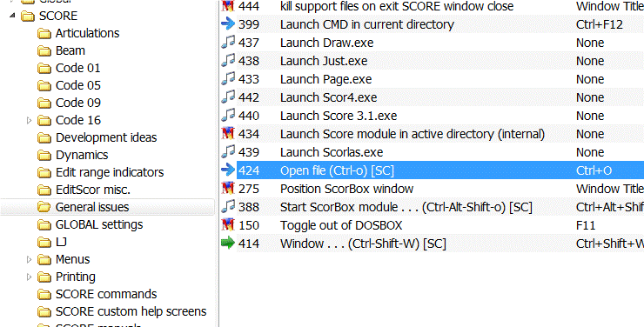Click the red M icon beside Toggle out of DOSBOX
Image resolution: width=644 pixels, height=327 pixels.
228,225
